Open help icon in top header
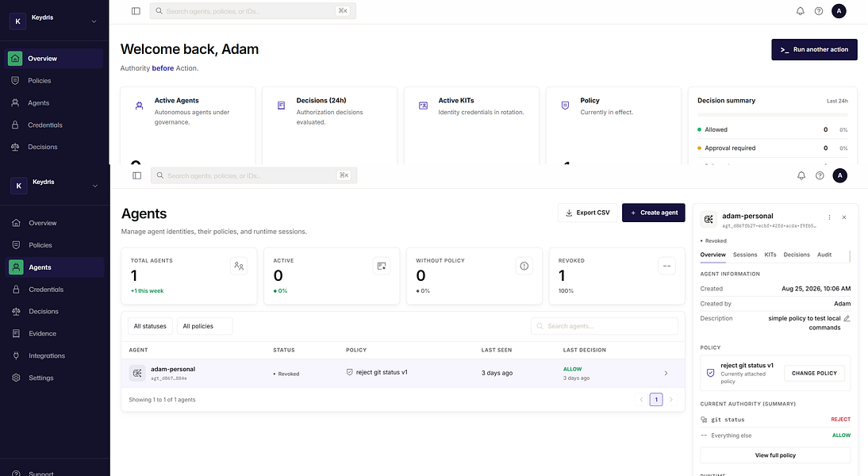 pyautogui.click(x=819, y=11)
